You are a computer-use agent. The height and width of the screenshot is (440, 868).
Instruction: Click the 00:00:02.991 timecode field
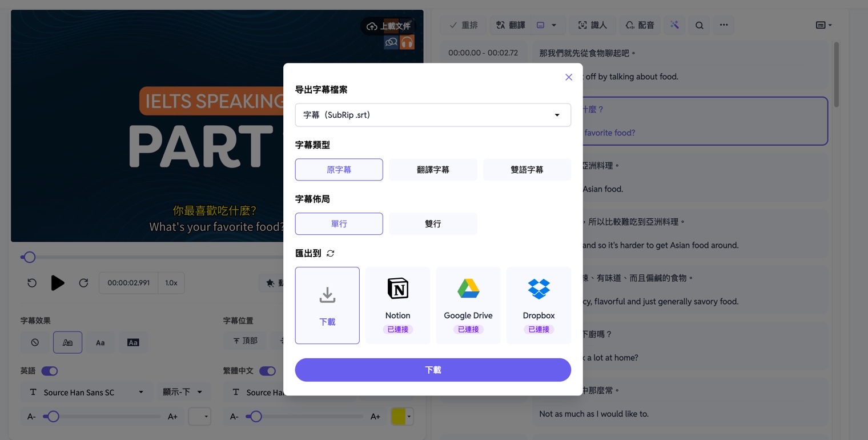(x=128, y=283)
